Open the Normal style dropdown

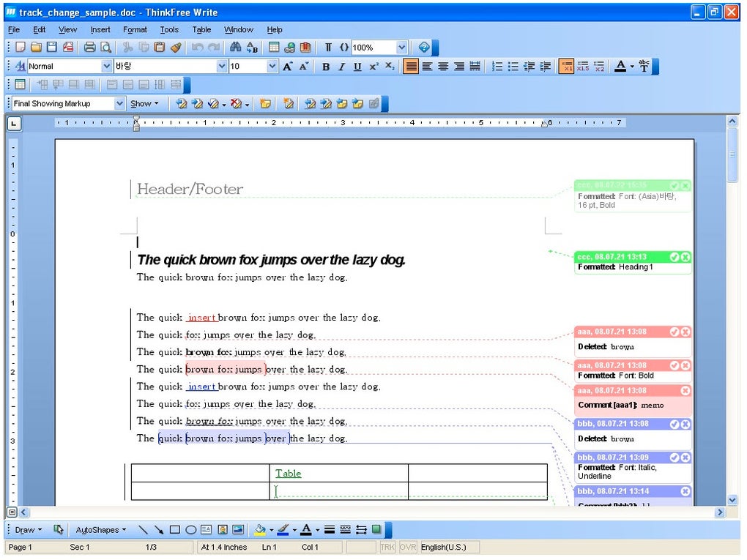pyautogui.click(x=107, y=66)
